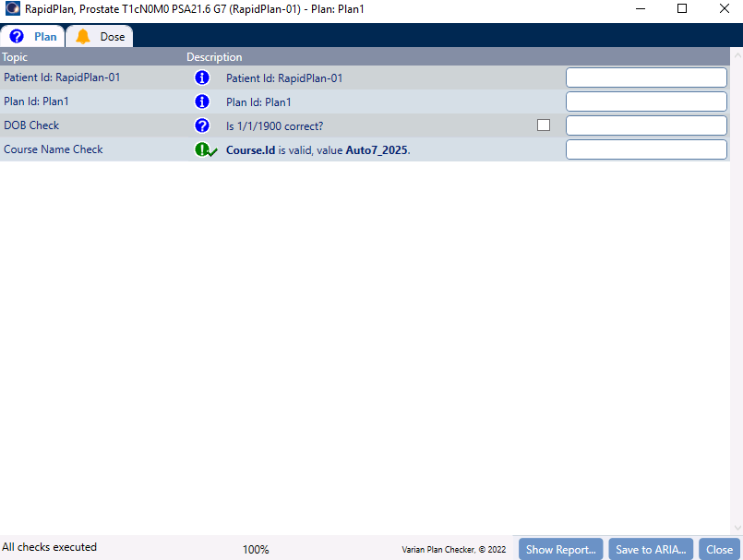Select the 'Plan Id: Plan1' topic cell

[37, 101]
